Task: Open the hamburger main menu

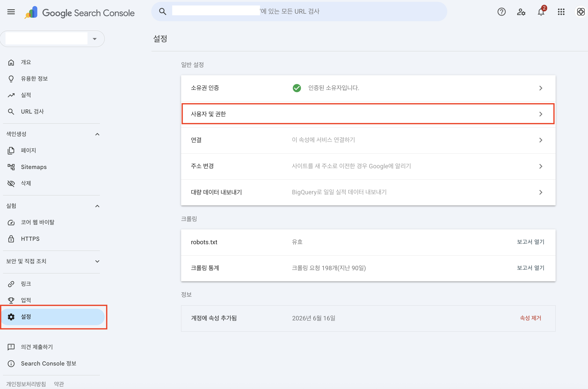Action: click(11, 12)
